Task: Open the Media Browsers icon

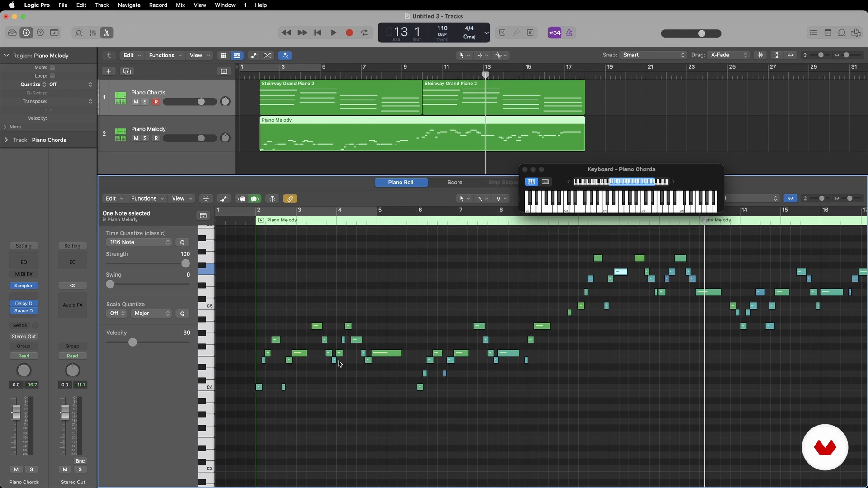Action: tap(856, 33)
